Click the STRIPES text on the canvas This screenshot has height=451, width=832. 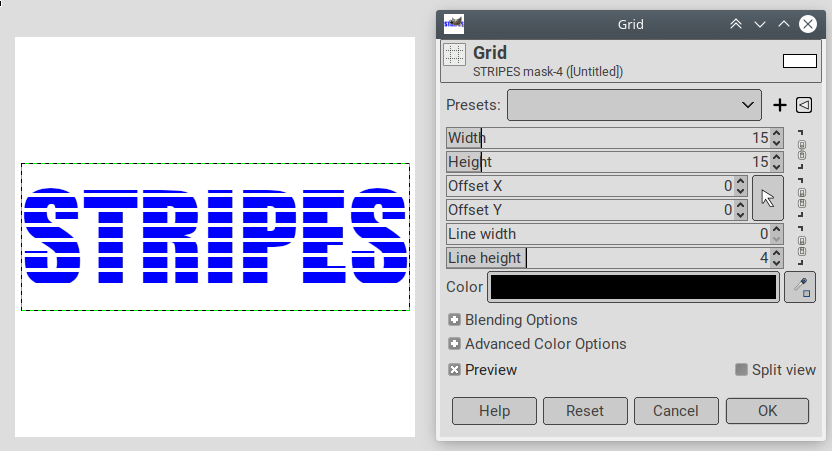(x=215, y=236)
